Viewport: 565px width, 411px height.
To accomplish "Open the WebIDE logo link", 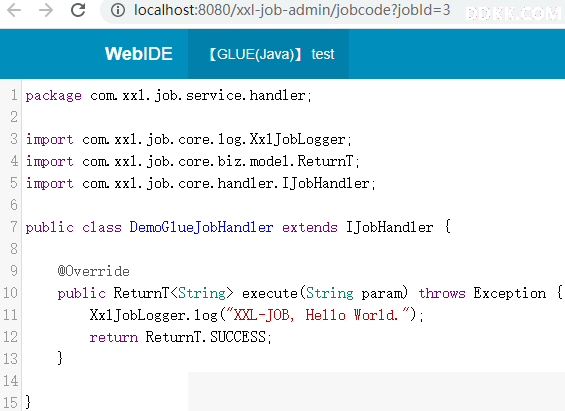I will click(x=139, y=54).
